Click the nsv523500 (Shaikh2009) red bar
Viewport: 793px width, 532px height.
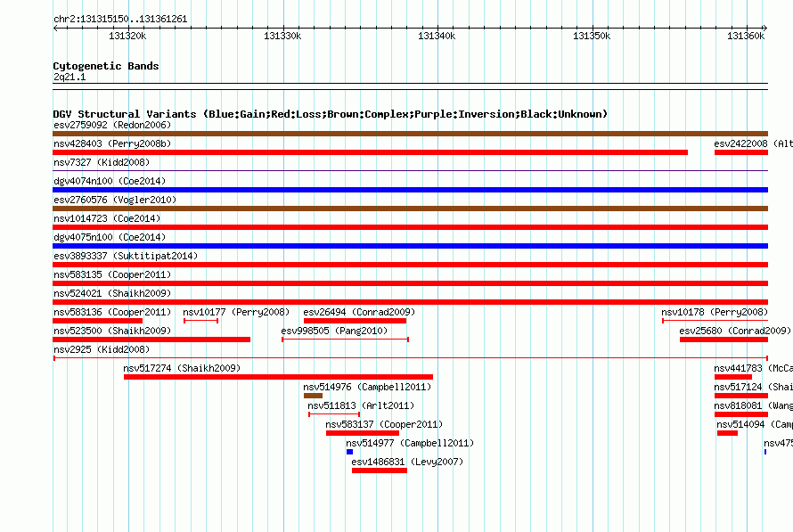click(x=151, y=340)
